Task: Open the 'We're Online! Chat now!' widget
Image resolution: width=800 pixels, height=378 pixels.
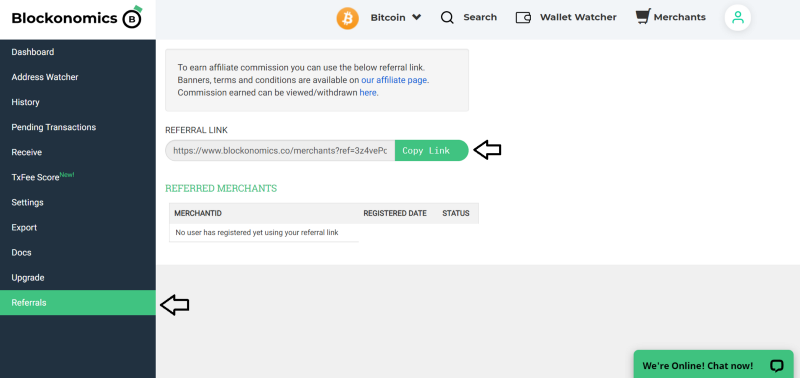Action: point(713,365)
